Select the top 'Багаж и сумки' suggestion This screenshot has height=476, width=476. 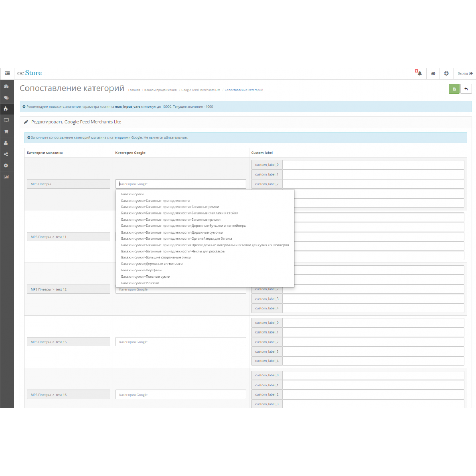pos(132,194)
